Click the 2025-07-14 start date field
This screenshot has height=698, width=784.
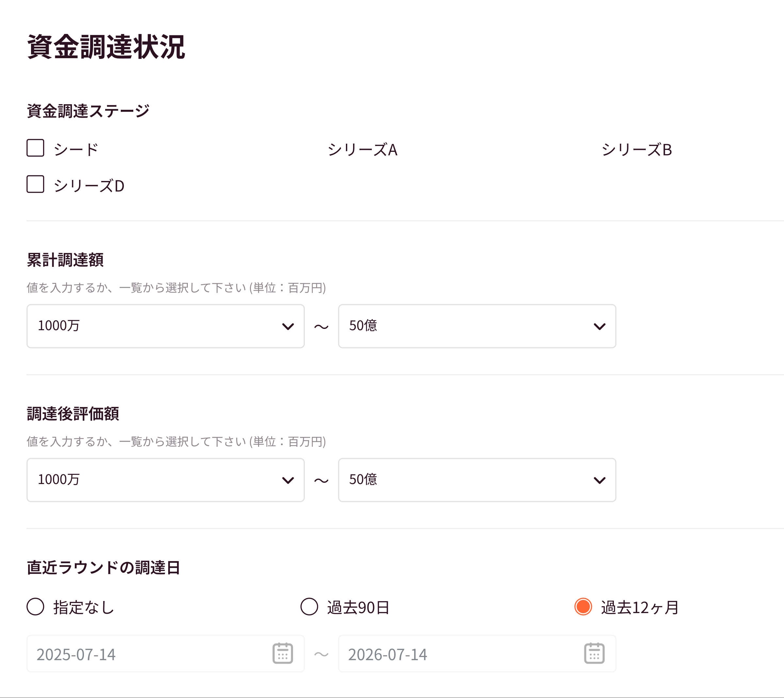165,654
